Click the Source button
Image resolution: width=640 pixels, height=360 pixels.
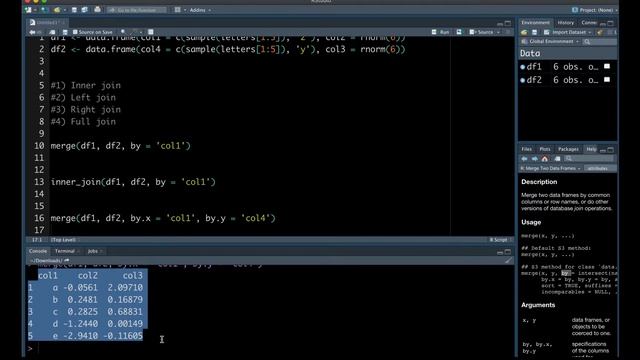482,32
